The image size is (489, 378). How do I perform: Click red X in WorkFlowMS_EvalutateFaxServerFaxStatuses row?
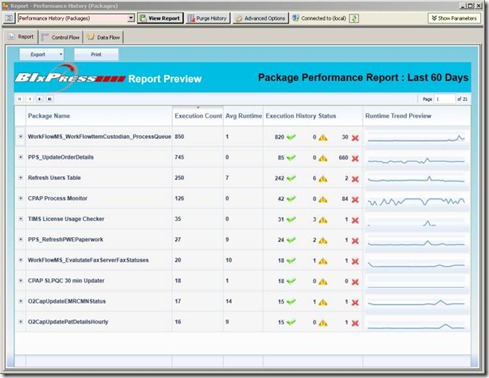355,261
